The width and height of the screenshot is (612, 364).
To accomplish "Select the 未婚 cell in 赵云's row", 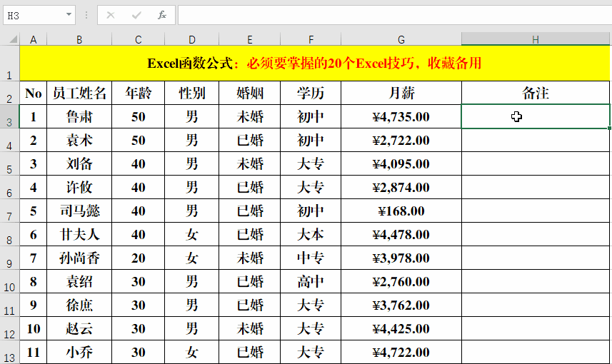I will (249, 328).
